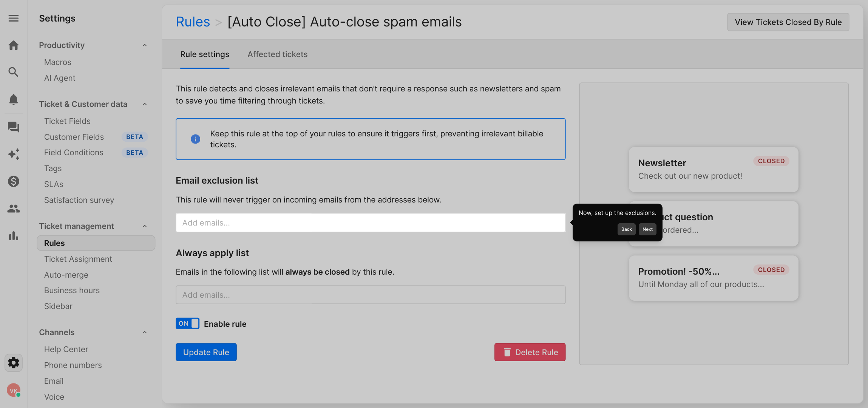The width and height of the screenshot is (868, 408).
Task: Go to Home icon in sidebar
Action: coord(14,45)
